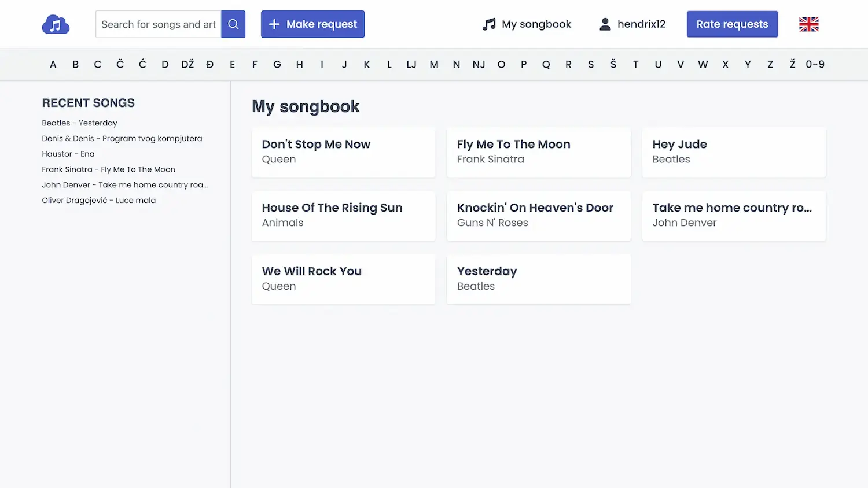The height and width of the screenshot is (488, 868).
Task: Focus the song and artist search field
Action: coord(159,24)
